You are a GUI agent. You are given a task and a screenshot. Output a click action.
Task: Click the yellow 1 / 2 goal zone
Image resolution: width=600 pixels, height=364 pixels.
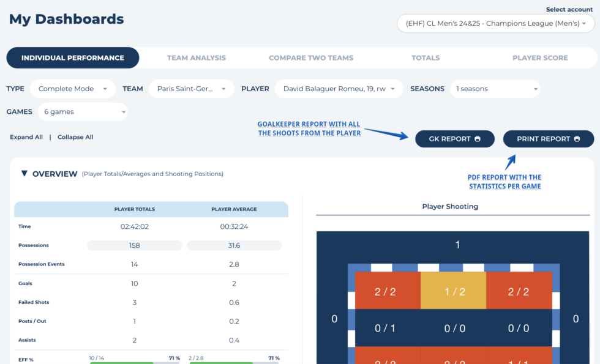pos(454,291)
